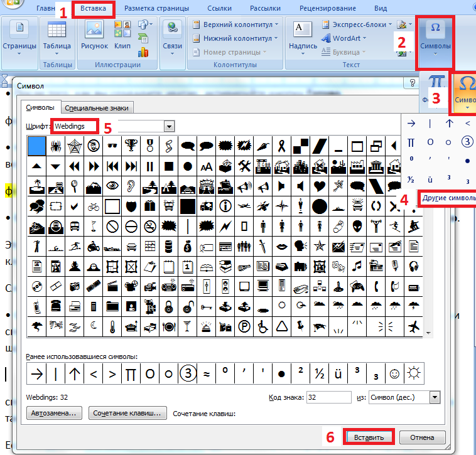
Task: Select the checkmark symbol
Action: [74, 206]
